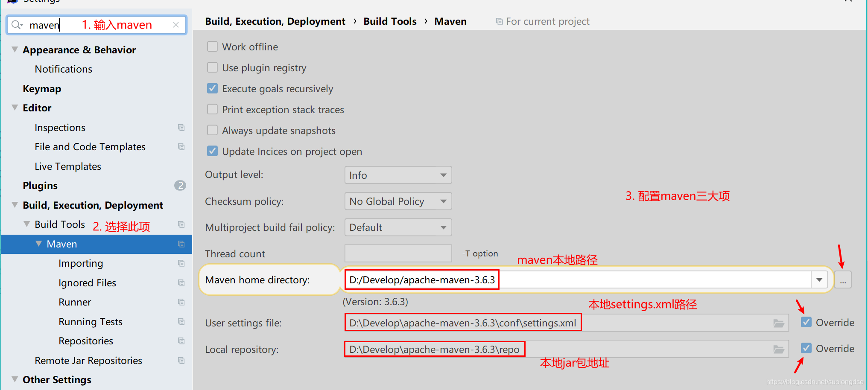This screenshot has height=390, width=868.
Task: Toggle Override for Local repository
Action: [x=806, y=348]
